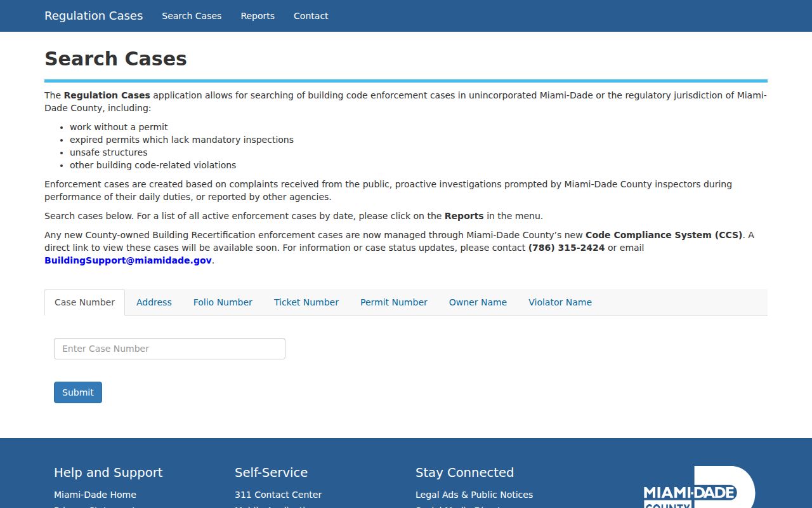Image resolution: width=812 pixels, height=508 pixels.
Task: Click the Search Cases page heading
Action: (x=115, y=58)
